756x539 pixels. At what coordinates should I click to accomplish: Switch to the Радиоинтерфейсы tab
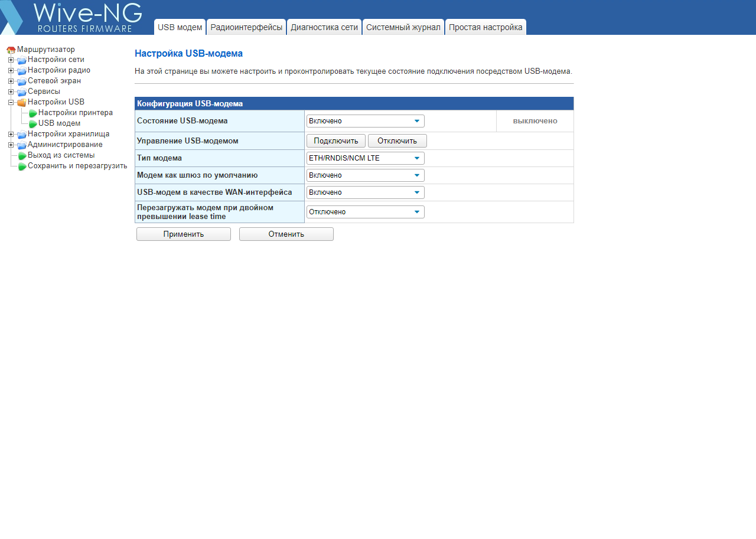point(246,27)
